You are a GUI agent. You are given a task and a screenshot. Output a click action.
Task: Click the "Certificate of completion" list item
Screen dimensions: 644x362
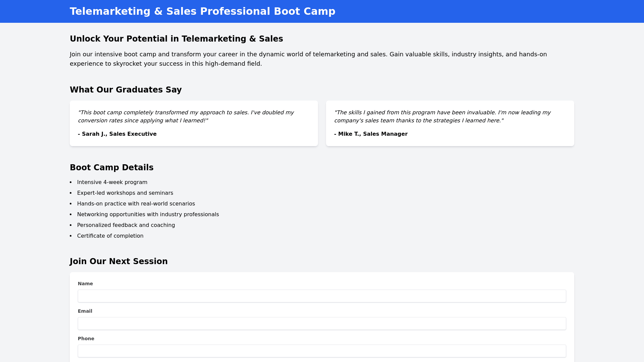coord(110,236)
